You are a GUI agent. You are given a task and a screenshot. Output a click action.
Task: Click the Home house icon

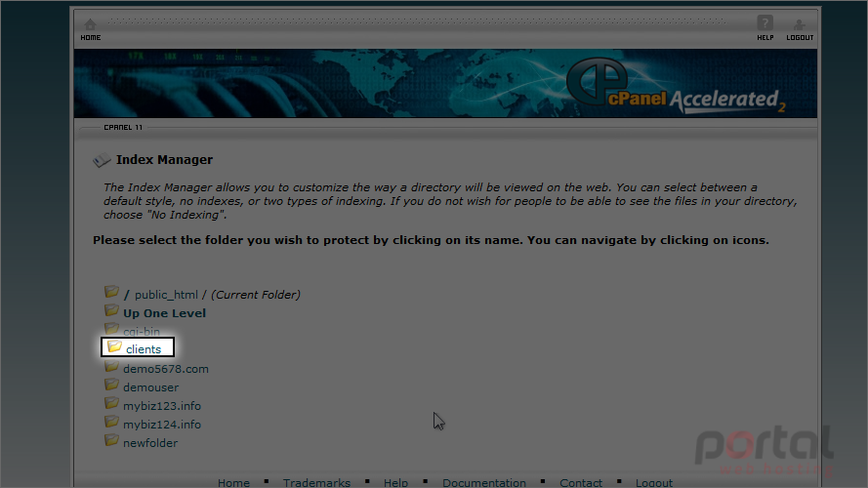(90, 25)
